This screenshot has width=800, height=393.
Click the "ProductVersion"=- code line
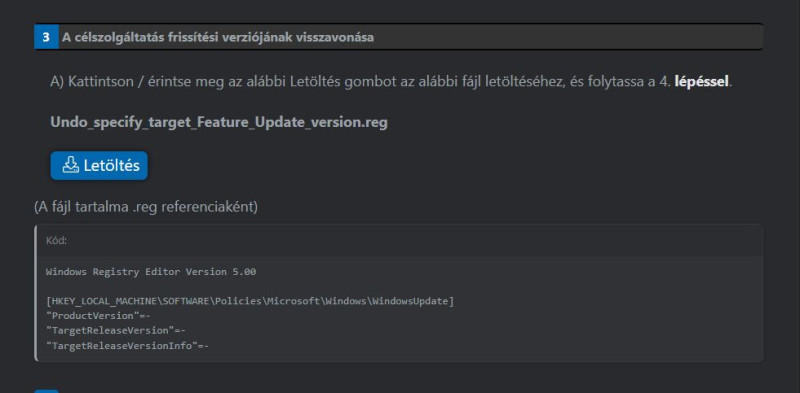pyautogui.click(x=98, y=316)
